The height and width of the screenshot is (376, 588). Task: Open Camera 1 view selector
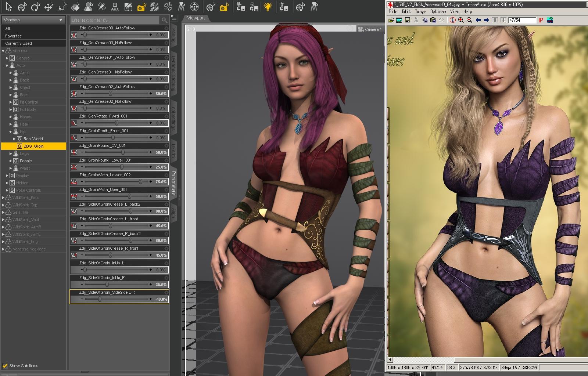(370, 29)
